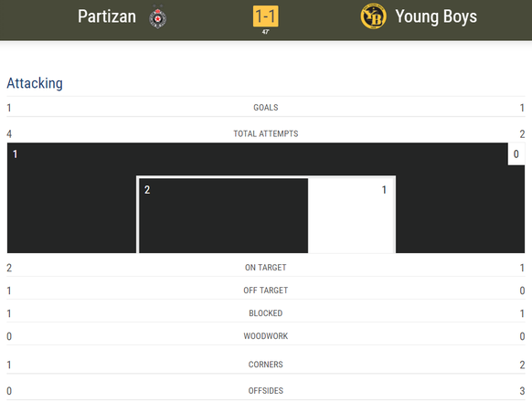Image resolution: width=532 pixels, height=402 pixels.
Task: Click the Partizan club crest icon
Action: (158, 16)
